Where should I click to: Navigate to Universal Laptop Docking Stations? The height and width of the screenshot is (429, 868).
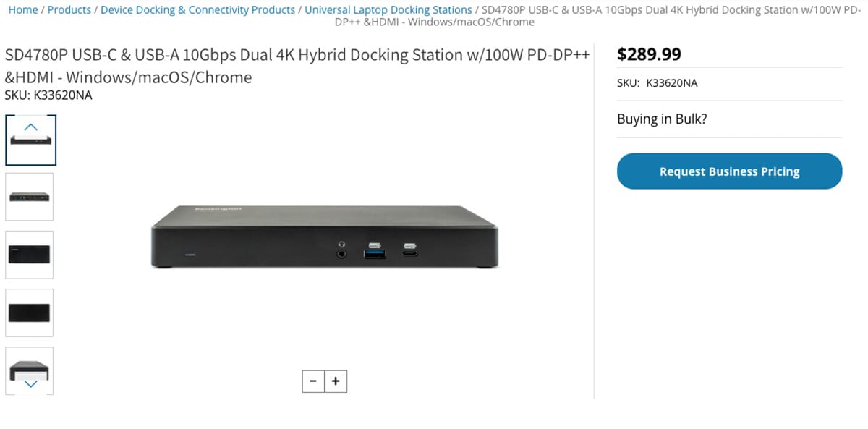(x=388, y=10)
